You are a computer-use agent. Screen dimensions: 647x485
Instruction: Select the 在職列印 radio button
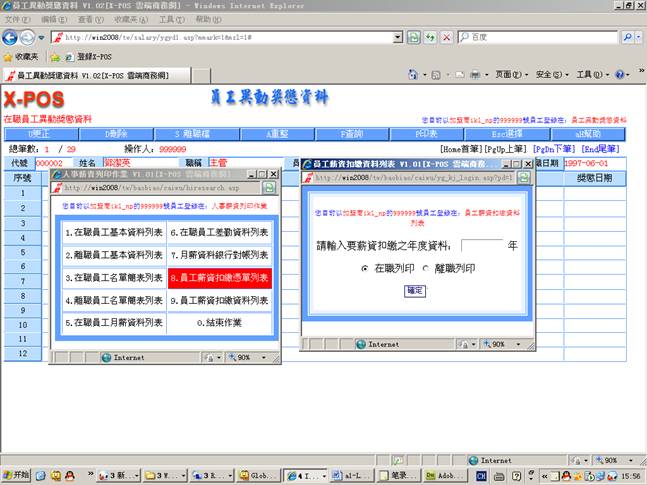365,269
